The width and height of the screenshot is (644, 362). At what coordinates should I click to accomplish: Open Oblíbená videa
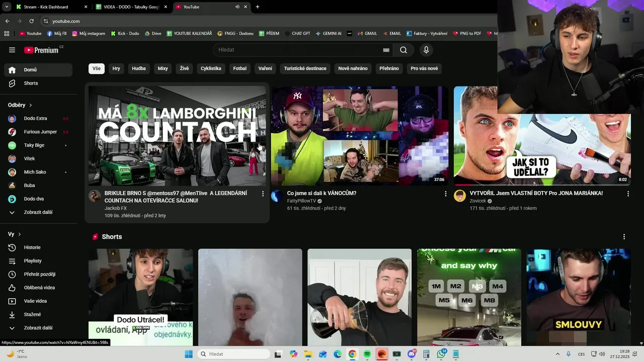(38, 288)
